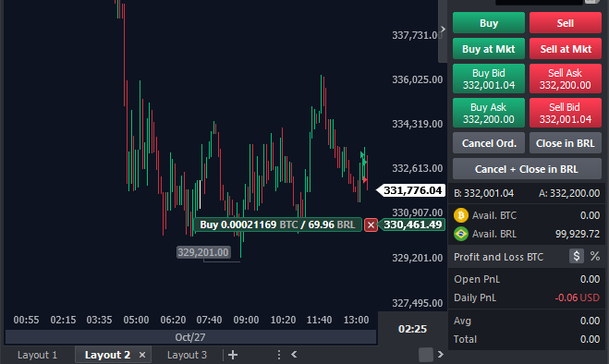Collapse the order panel with chevron arrow
This screenshot has height=364, width=609.
pos(443,30)
